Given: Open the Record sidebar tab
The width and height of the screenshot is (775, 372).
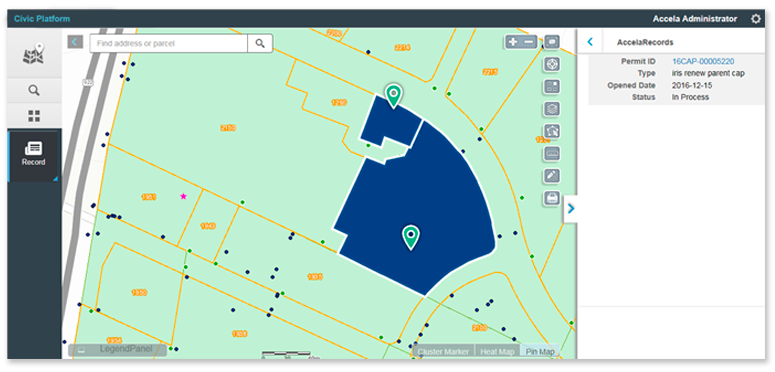Looking at the screenshot, I should point(34,154).
